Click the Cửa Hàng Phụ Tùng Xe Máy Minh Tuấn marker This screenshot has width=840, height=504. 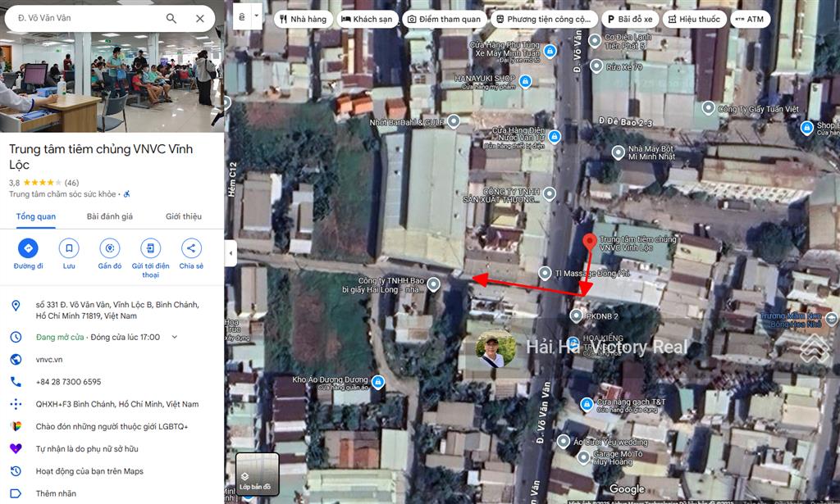(x=550, y=52)
